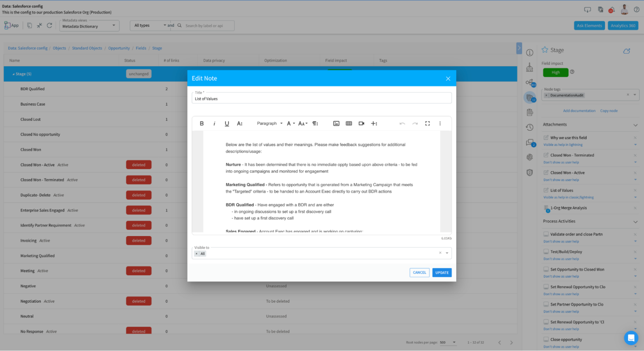Insert an image into the note

pos(336,123)
